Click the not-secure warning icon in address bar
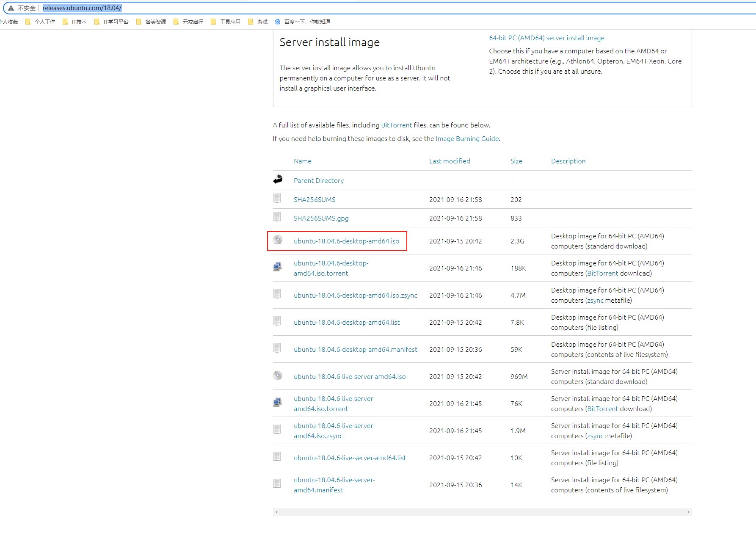The image size is (756, 533). [11, 8]
